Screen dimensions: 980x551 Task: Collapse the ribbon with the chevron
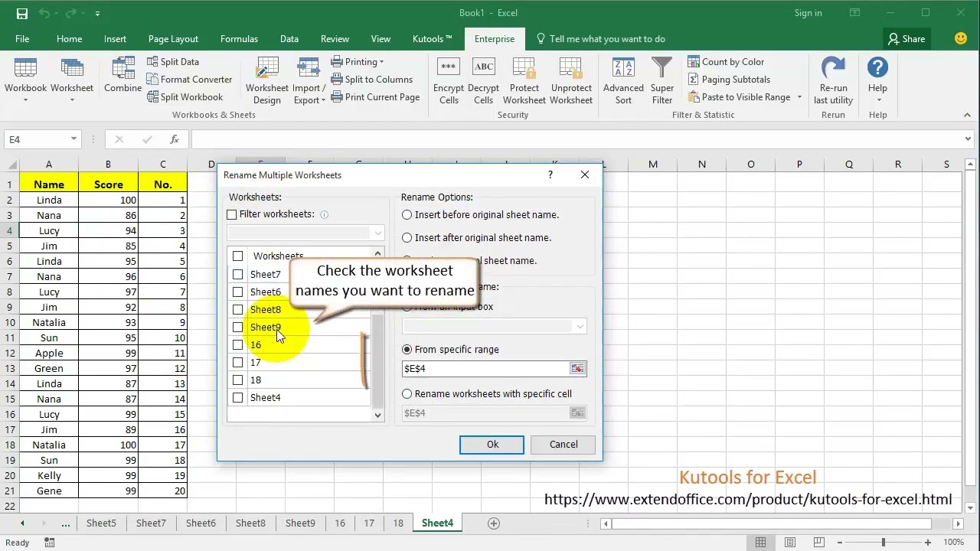tap(968, 115)
